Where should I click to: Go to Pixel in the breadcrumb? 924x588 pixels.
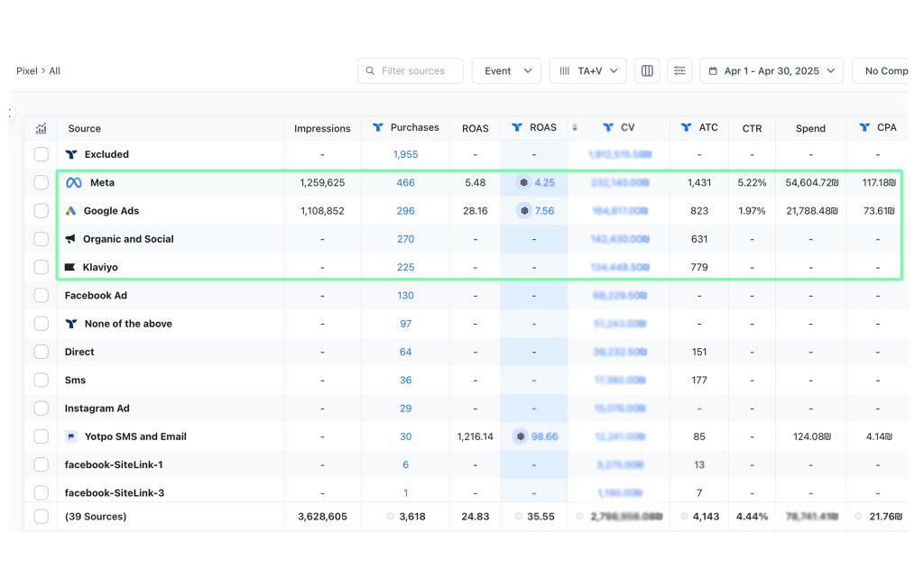coord(26,70)
